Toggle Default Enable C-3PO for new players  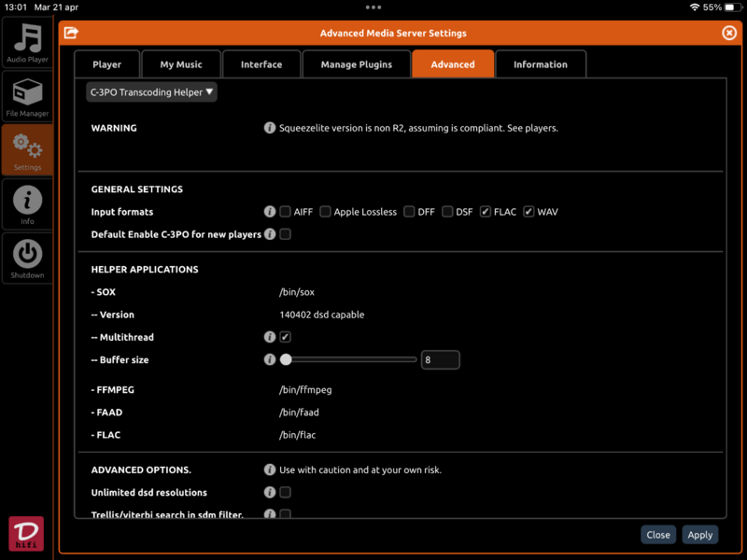click(285, 234)
